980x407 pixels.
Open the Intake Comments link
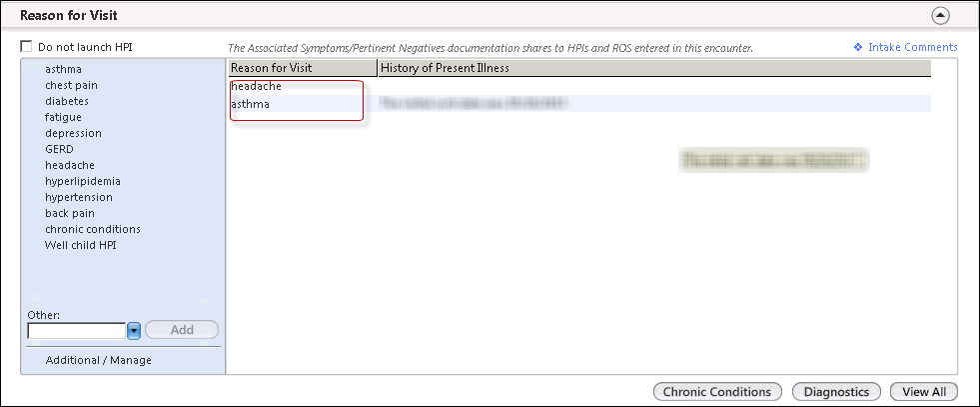(912, 47)
